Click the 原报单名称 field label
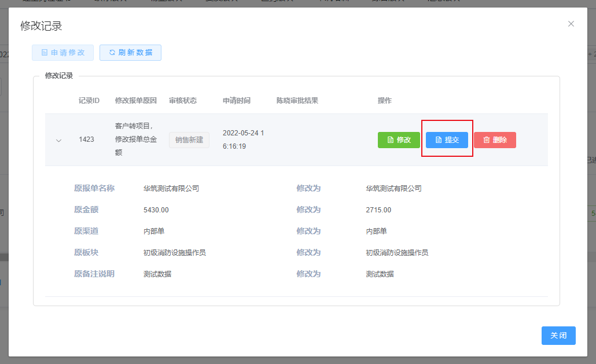The image size is (596, 364). tap(94, 189)
